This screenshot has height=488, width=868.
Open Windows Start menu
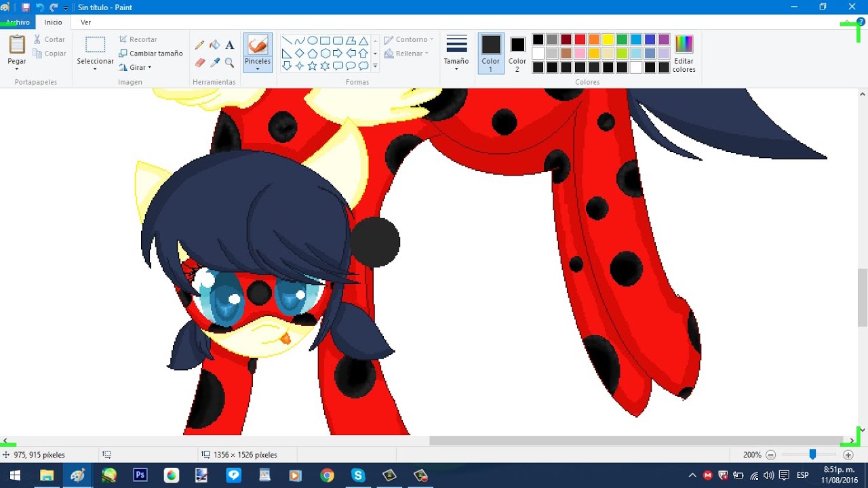pyautogui.click(x=15, y=475)
